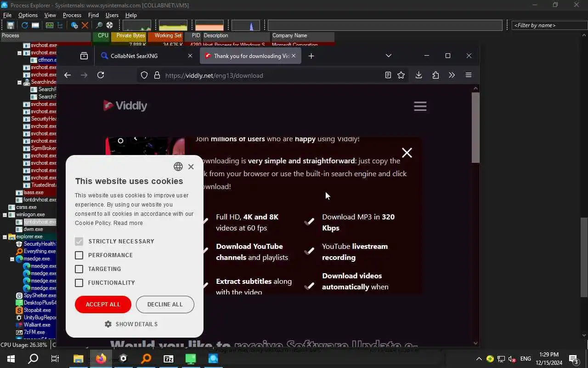The image size is (588, 368).
Task: Click Firefox view icon left of tabs
Action: pos(84,56)
